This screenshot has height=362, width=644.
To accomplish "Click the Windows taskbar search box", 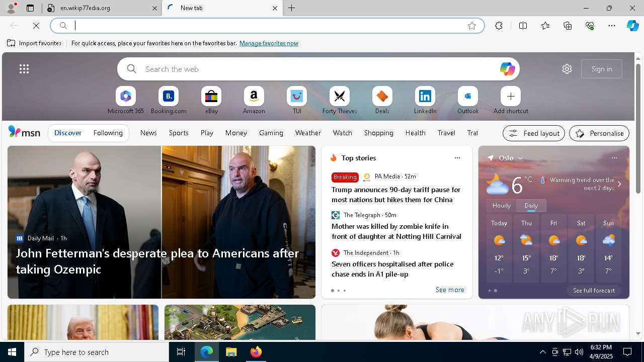I will tap(97, 352).
